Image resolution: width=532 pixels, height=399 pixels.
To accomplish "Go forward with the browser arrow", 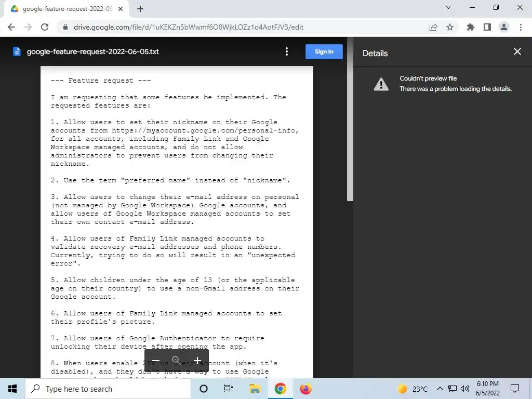I will point(28,27).
